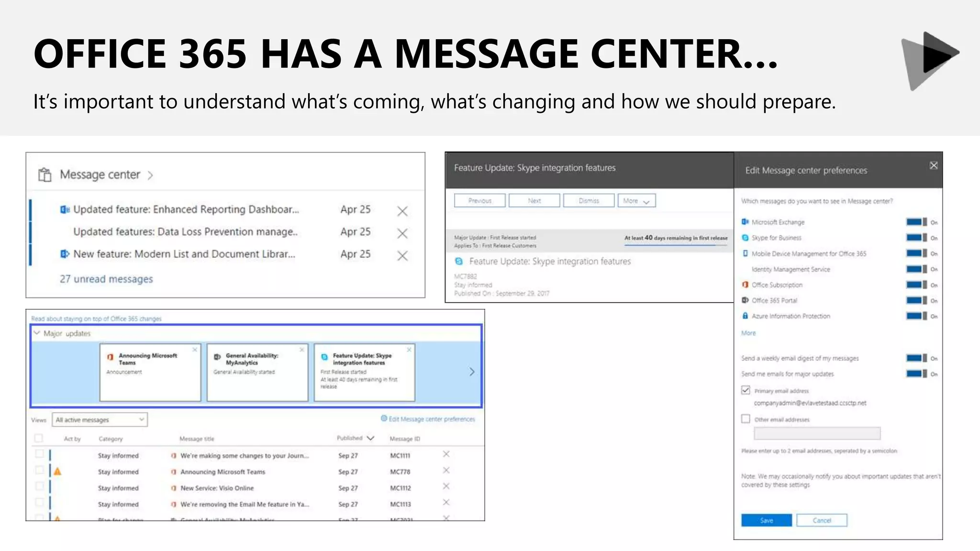Click the other email addresses input field
980x551 pixels.
pos(817,433)
